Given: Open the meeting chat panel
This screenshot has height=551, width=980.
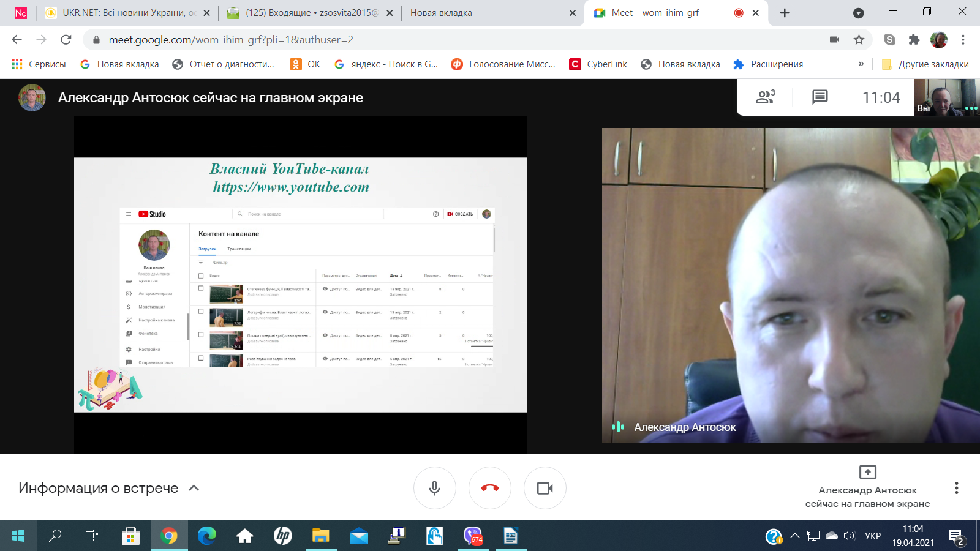Looking at the screenshot, I should coord(820,97).
